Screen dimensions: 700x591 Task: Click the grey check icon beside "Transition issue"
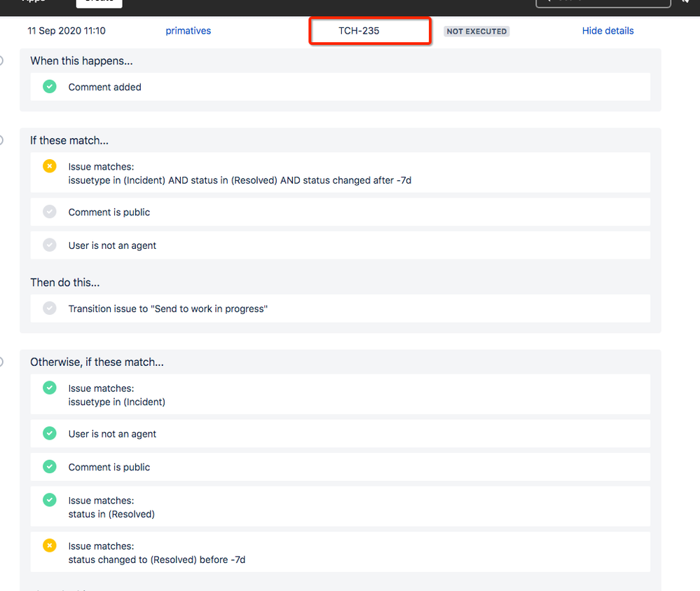[50, 308]
